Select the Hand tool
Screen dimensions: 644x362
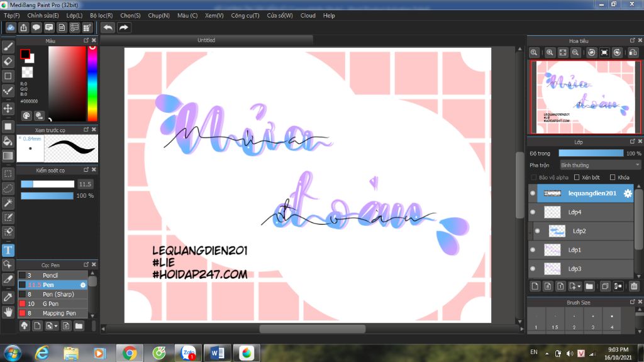(8, 313)
